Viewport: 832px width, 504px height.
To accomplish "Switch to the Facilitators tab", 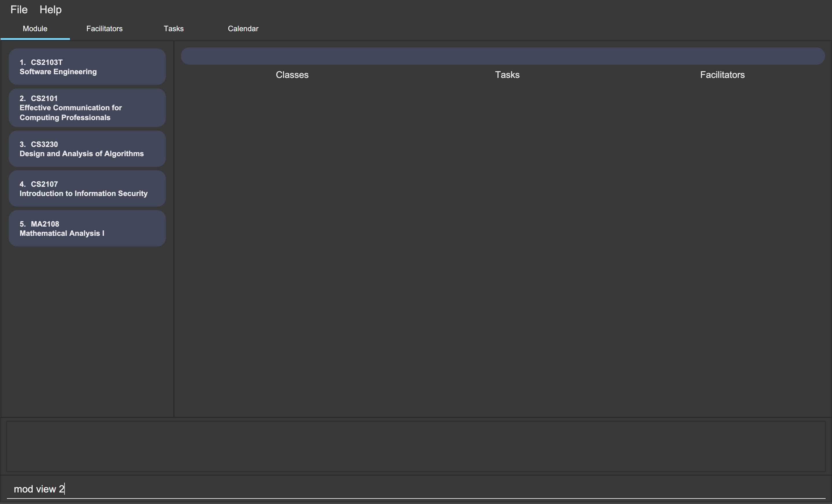I will pyautogui.click(x=104, y=29).
